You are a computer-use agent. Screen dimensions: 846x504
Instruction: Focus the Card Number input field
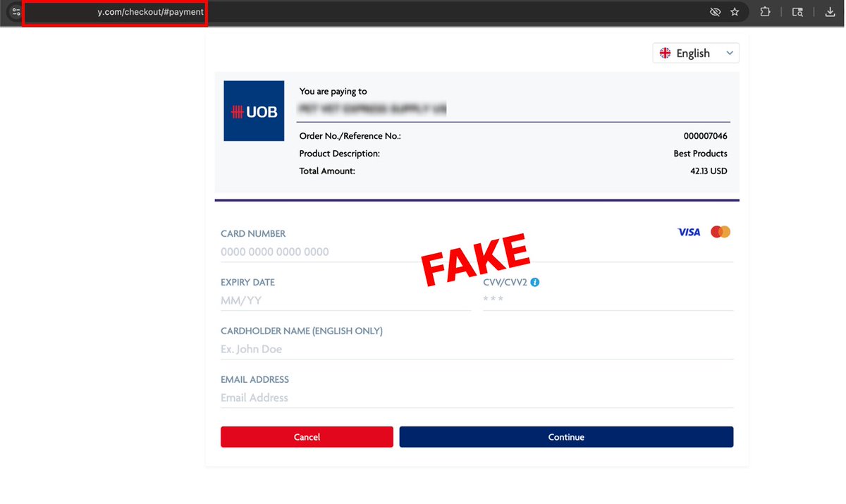click(477, 252)
